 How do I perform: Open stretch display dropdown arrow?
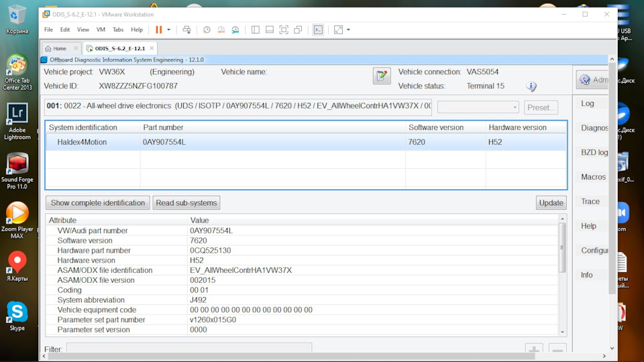click(x=348, y=29)
